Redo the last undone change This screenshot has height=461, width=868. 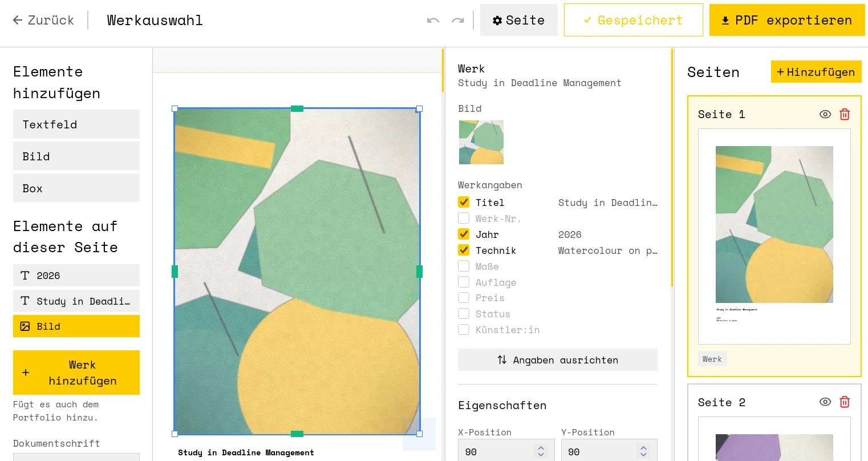click(458, 21)
